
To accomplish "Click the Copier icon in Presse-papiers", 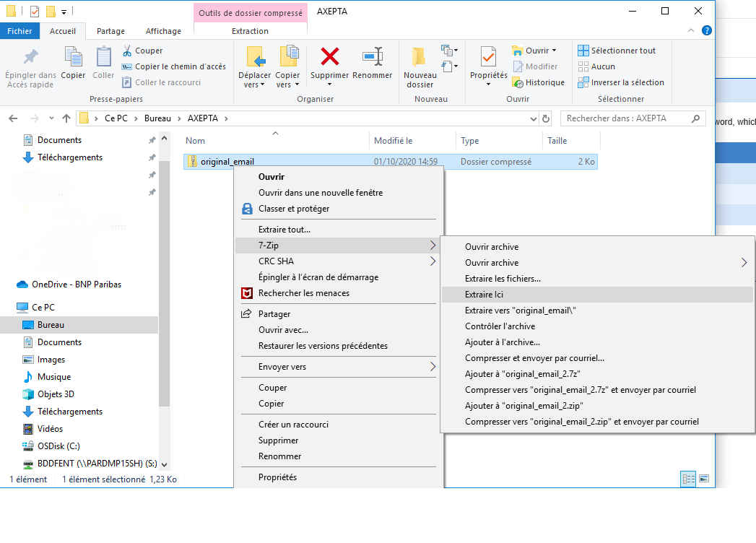I will tap(73, 56).
